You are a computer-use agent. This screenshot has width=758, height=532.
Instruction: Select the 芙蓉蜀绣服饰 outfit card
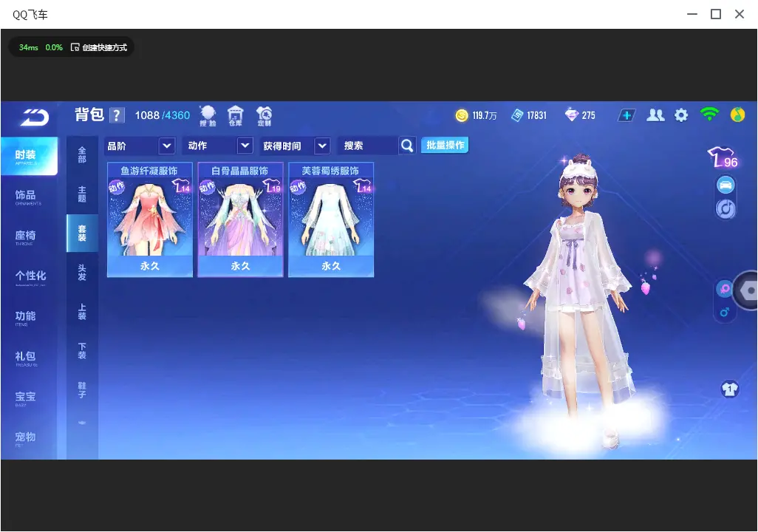[331, 219]
